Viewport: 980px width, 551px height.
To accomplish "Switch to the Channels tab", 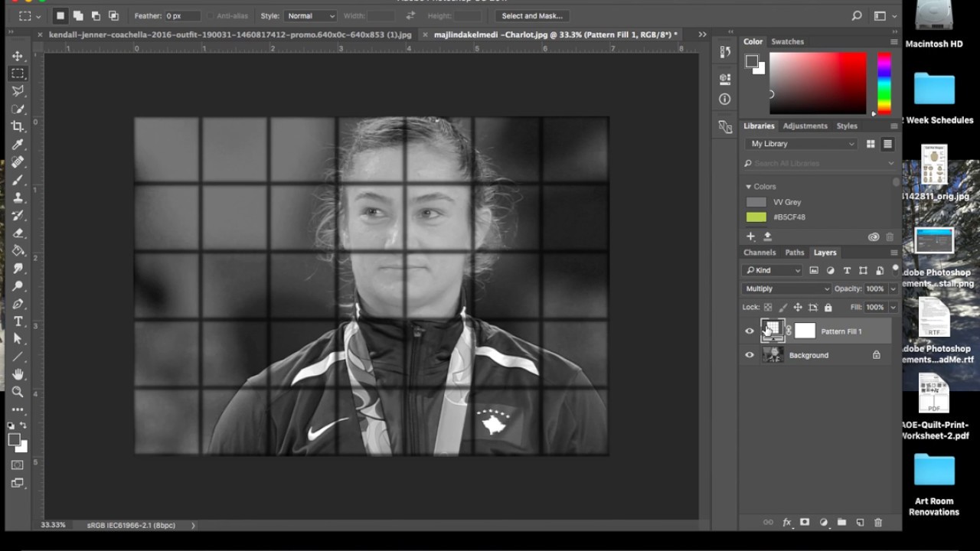I will click(x=759, y=253).
